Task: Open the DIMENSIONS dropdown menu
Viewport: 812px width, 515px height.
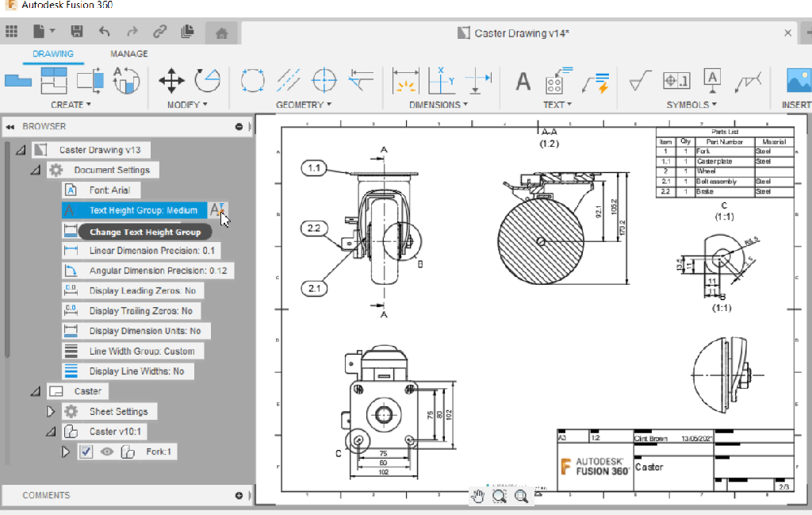Action: 439,105
